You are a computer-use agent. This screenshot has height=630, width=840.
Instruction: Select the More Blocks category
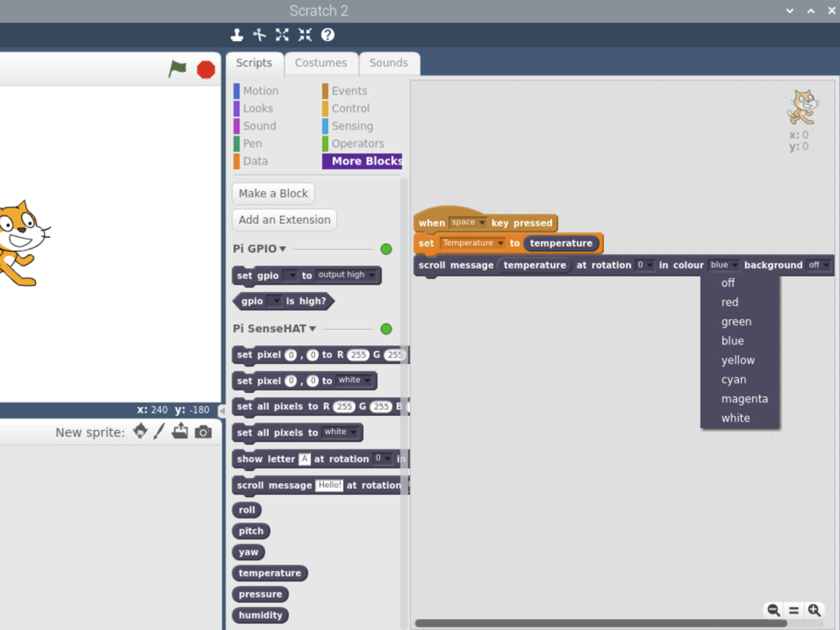point(362,162)
